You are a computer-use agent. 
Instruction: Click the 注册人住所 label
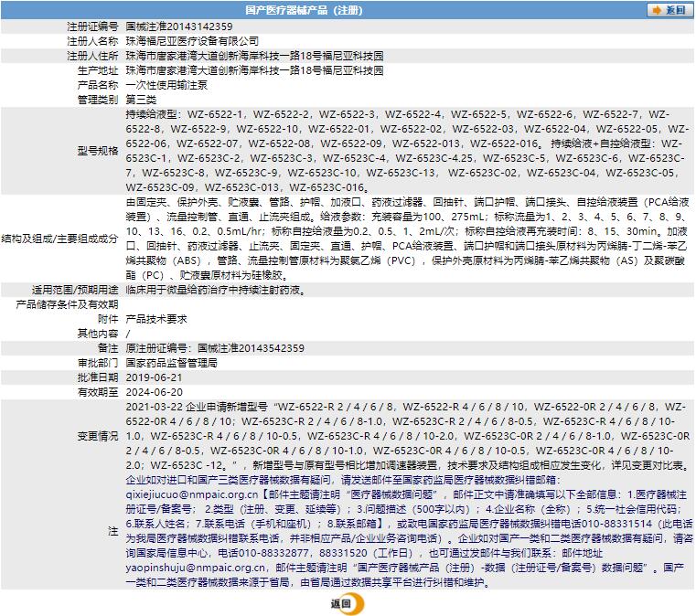92,56
